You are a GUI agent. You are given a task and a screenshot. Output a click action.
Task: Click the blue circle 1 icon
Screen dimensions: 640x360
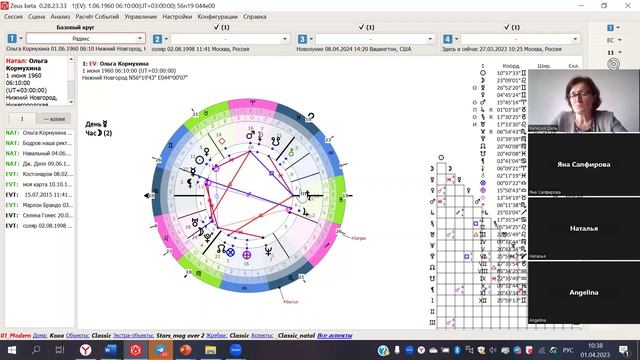[12, 38]
